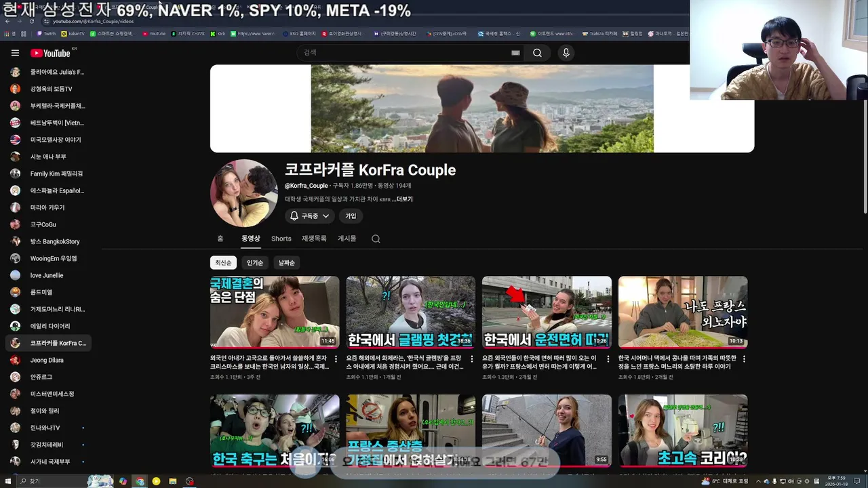Open video titled 한국 시어머니 댁에서 콩나물
The height and width of the screenshot is (488, 868).
pos(677,362)
